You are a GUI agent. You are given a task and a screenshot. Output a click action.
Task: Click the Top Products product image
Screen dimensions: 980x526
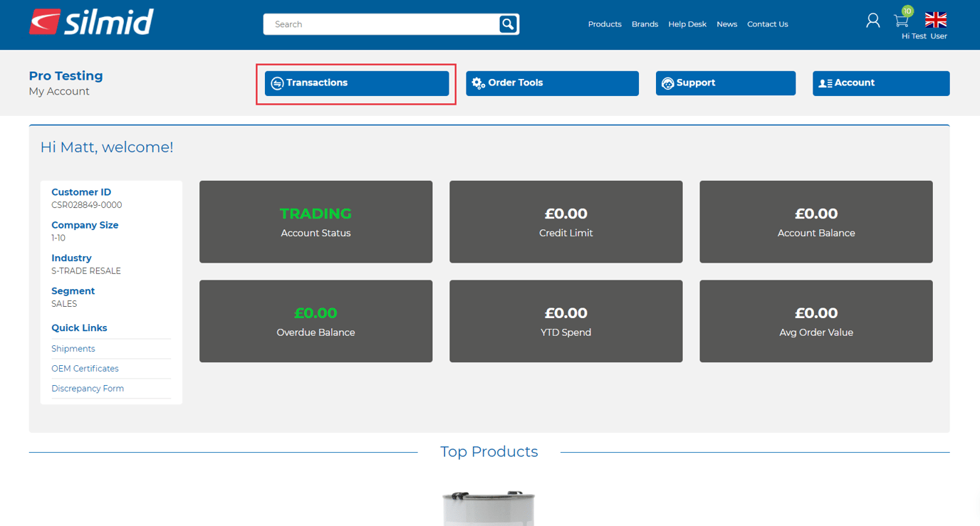pyautogui.click(x=489, y=508)
